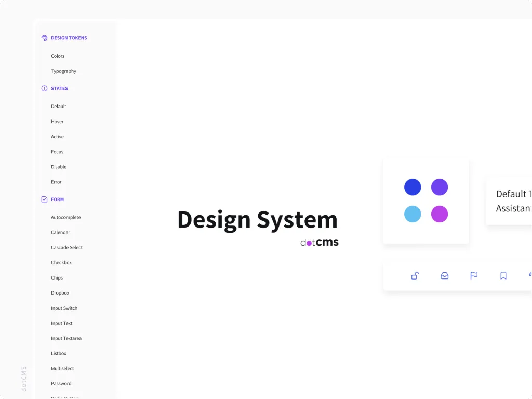Open the Multiselect sidebar entry
Viewport: 532px width, 399px height.
[62, 369]
